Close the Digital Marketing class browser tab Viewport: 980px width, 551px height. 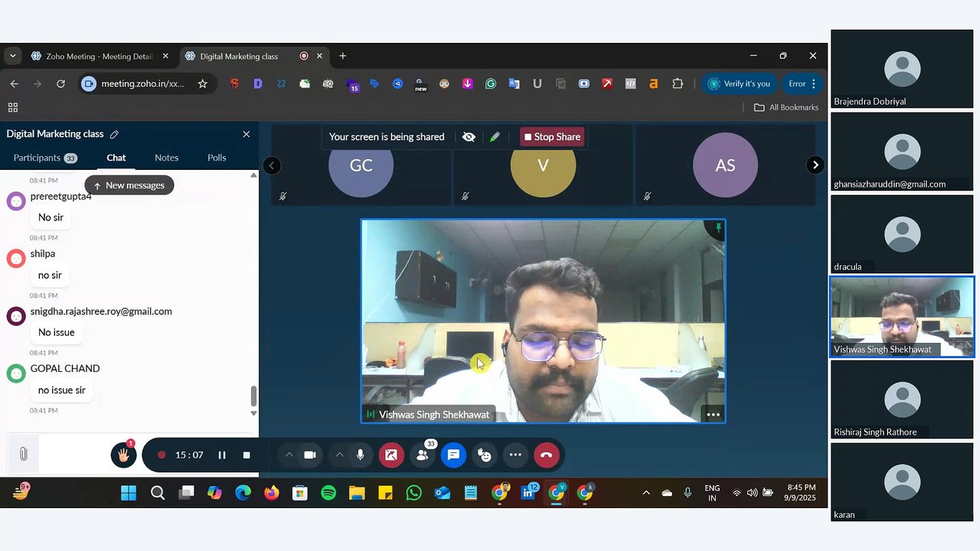(319, 56)
